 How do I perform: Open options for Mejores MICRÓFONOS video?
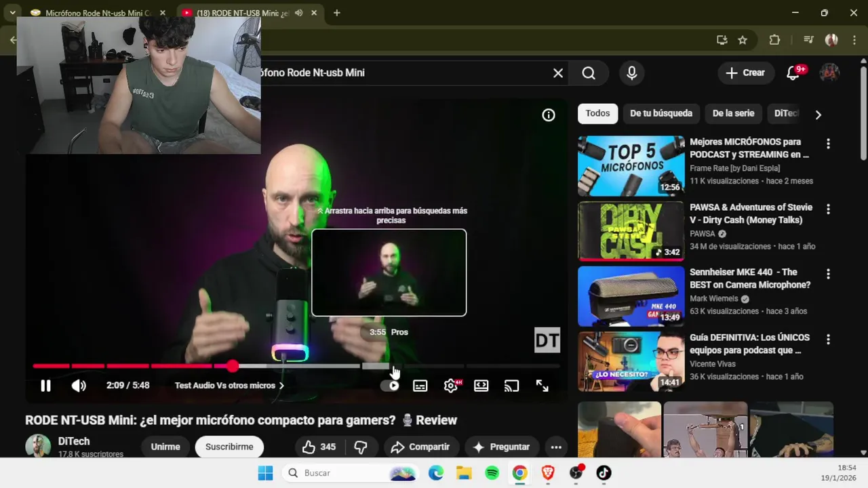point(828,144)
